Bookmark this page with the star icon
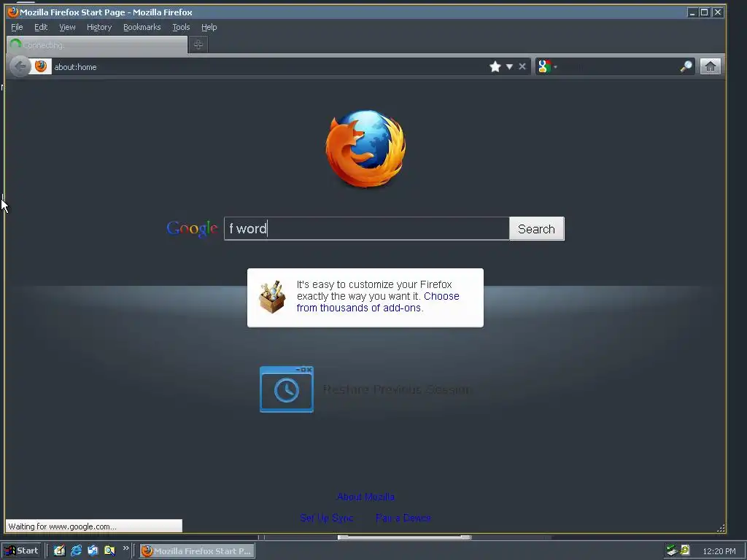Viewport: 747px width, 560px height. point(495,66)
